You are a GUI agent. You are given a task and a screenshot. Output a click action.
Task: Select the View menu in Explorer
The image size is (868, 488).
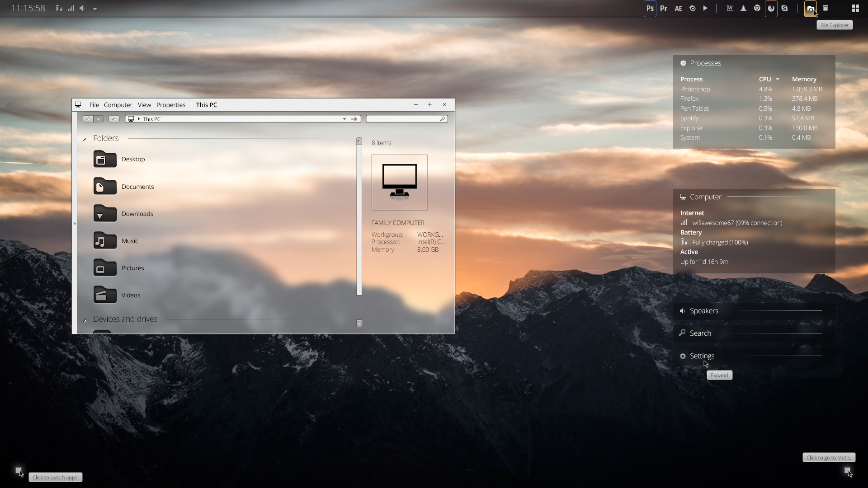click(144, 104)
